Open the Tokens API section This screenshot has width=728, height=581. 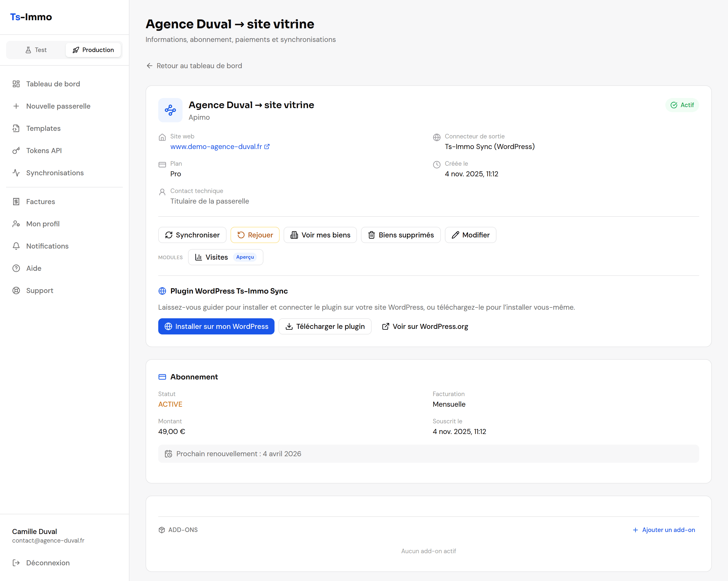64,151
